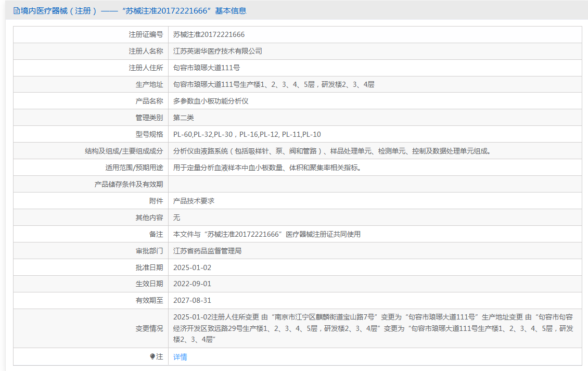
Task: Click the 管理类别 label
Action: click(x=149, y=118)
